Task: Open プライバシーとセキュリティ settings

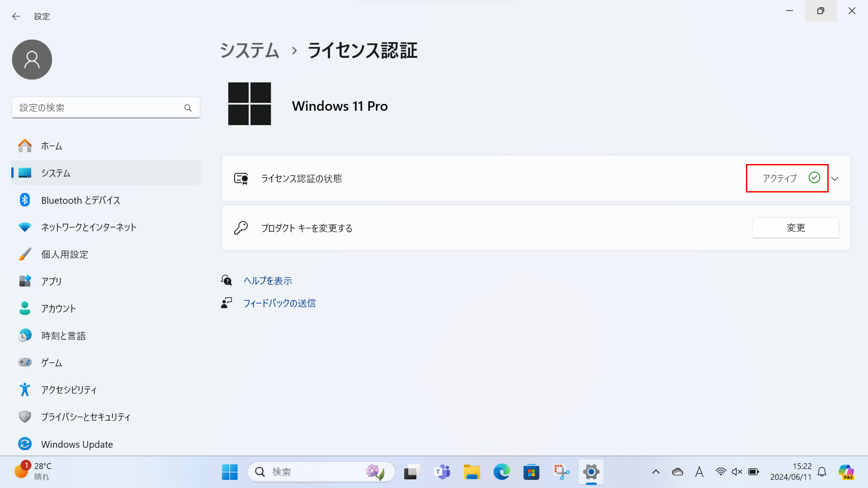Action: click(x=106, y=417)
